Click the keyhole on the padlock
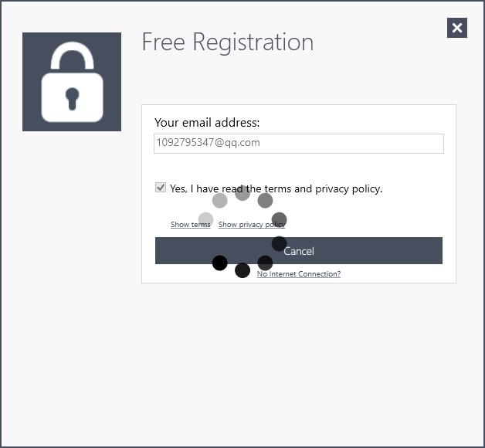This screenshot has width=485, height=448. tap(72, 99)
